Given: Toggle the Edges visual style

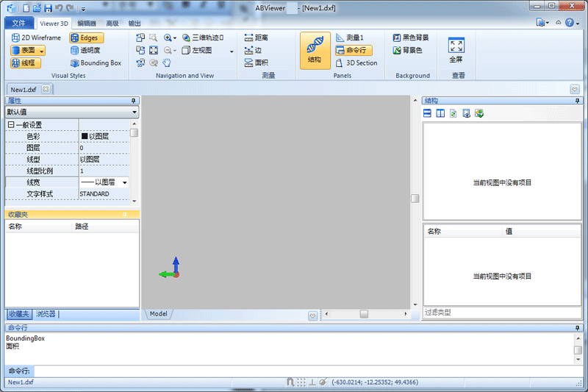Looking at the screenshot, I should pos(86,38).
